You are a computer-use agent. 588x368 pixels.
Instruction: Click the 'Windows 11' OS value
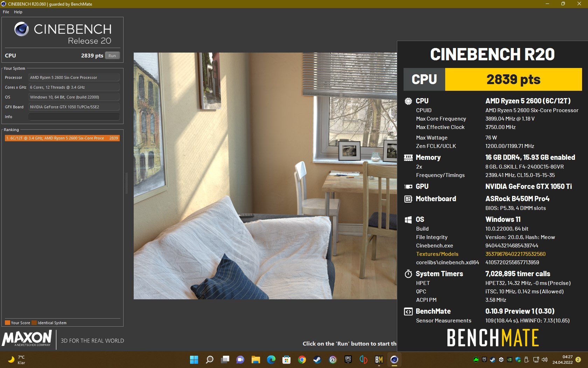click(503, 219)
